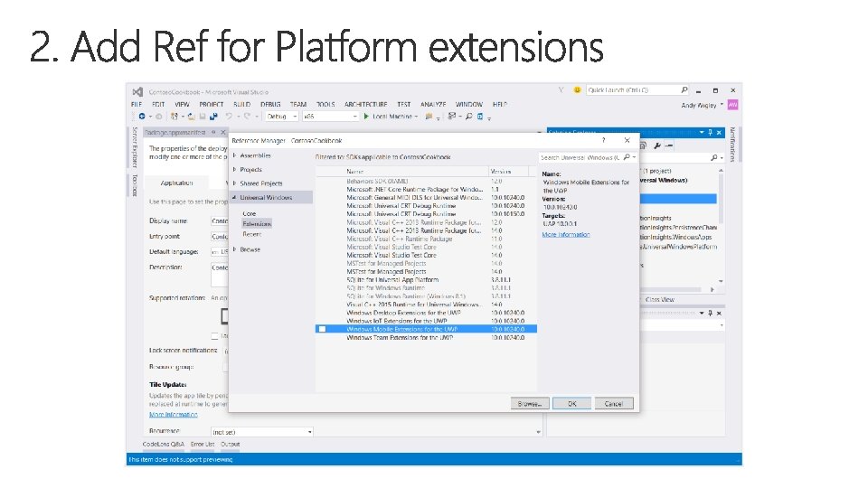Click the Open File toolbar icon
The width and height of the screenshot is (868, 488).
[191, 117]
